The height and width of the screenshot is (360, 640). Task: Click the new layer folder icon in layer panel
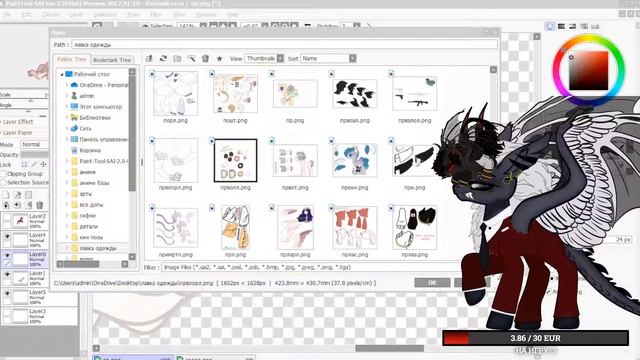[x=29, y=195]
